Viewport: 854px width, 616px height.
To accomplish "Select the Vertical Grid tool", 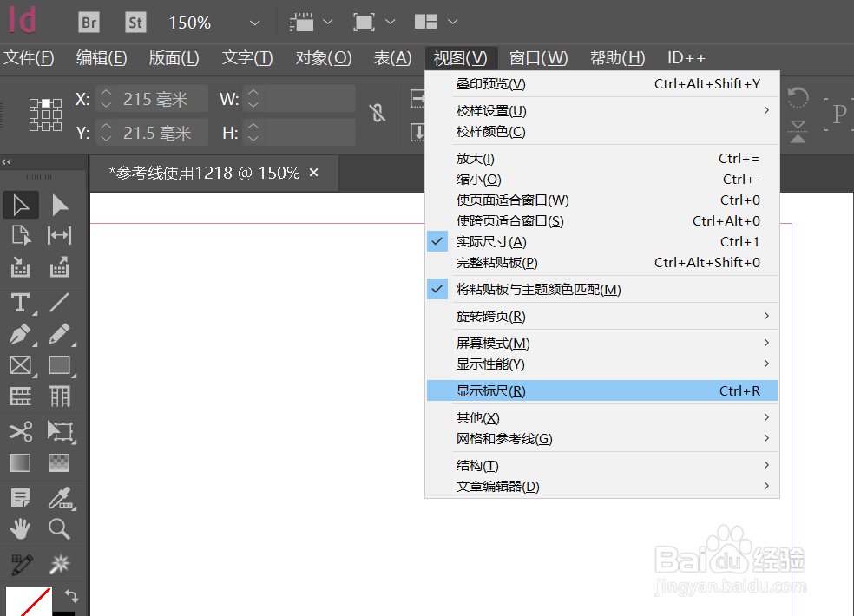I will 59,396.
